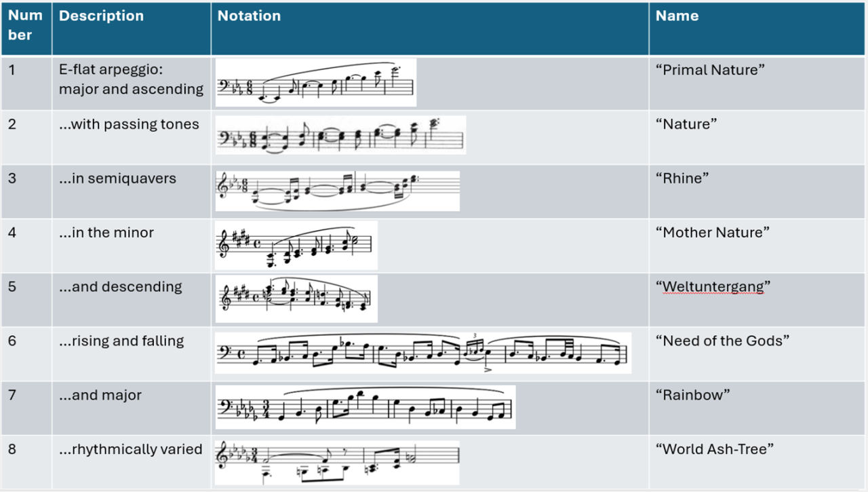Click the Number column header
The width and height of the screenshot is (868, 492).
[26, 29]
